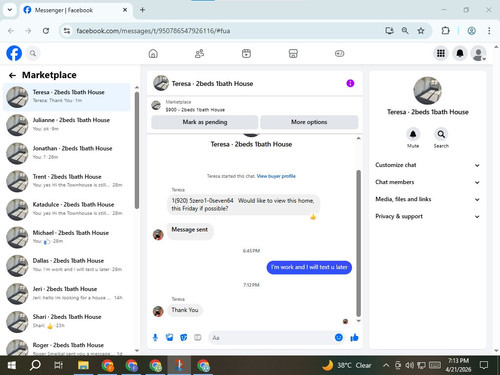This screenshot has height=375, width=500.
Task: Open the emoji picker smiley icon
Action: coord(339,338)
